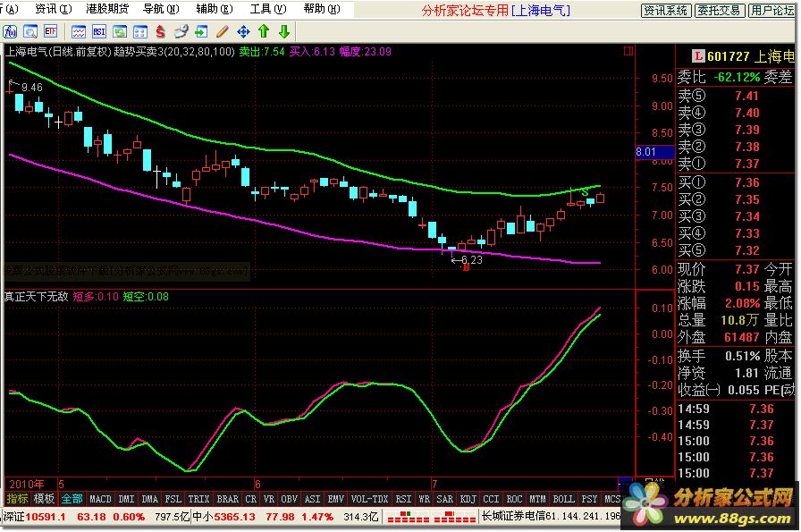The width and height of the screenshot is (801, 532).
Task: Select the VR indicator tab
Action: click(269, 499)
